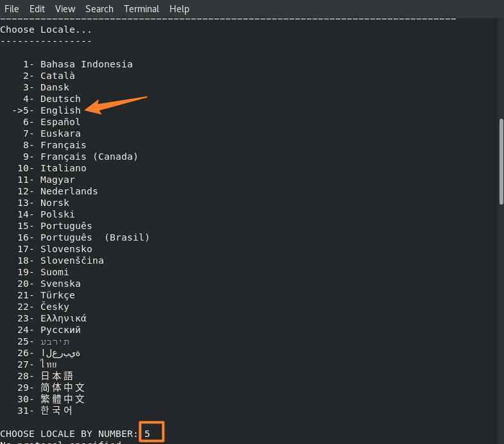This screenshot has width=504, height=444.
Task: Click the locale number input showing 5
Action: 152,433
